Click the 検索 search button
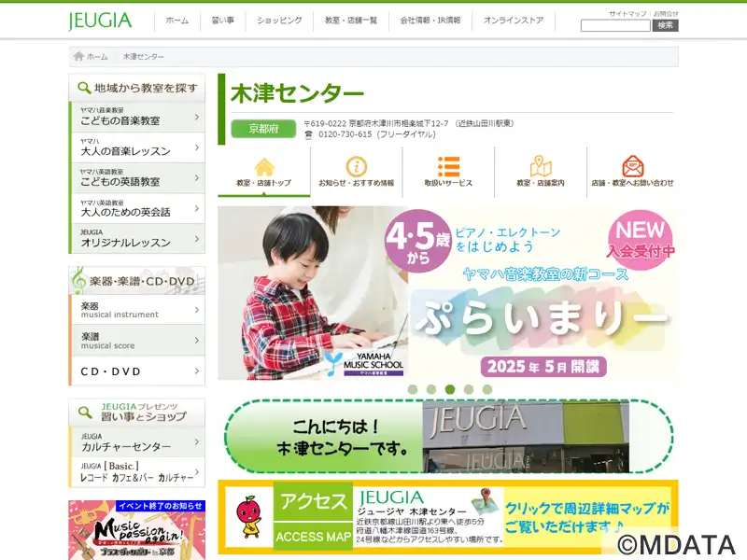 665,25
